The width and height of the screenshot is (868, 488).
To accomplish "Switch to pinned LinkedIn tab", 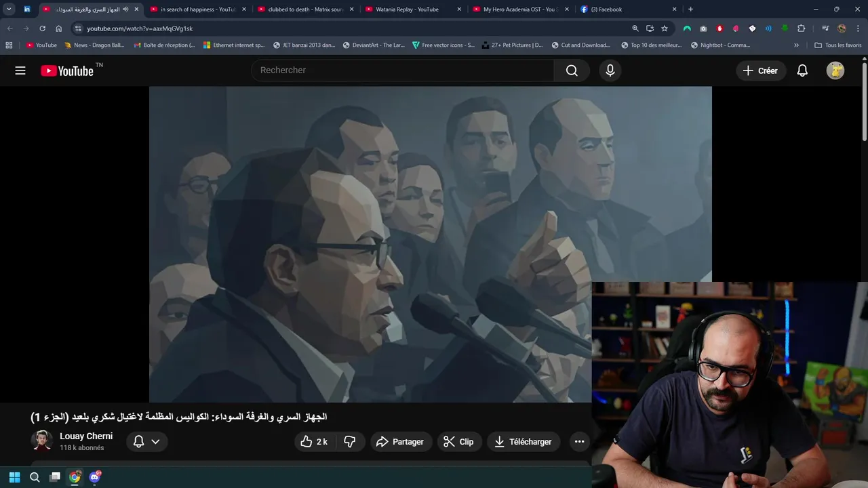I will [27, 9].
